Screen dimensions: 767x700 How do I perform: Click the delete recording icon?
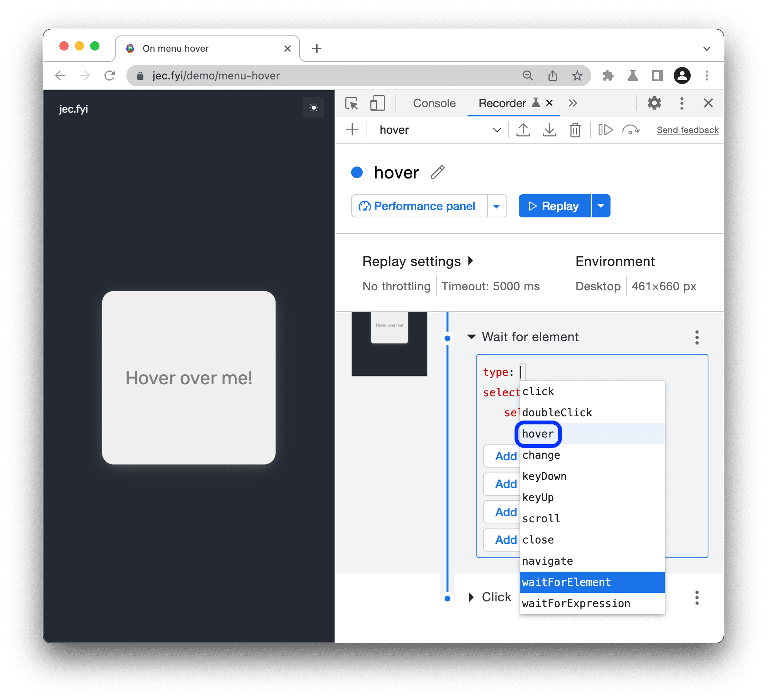point(576,130)
